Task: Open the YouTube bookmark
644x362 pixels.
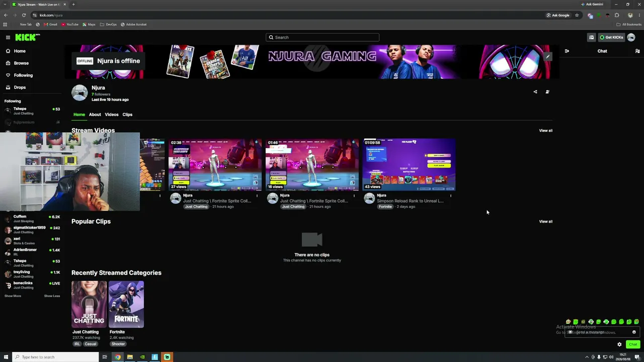Action: click(x=70, y=24)
